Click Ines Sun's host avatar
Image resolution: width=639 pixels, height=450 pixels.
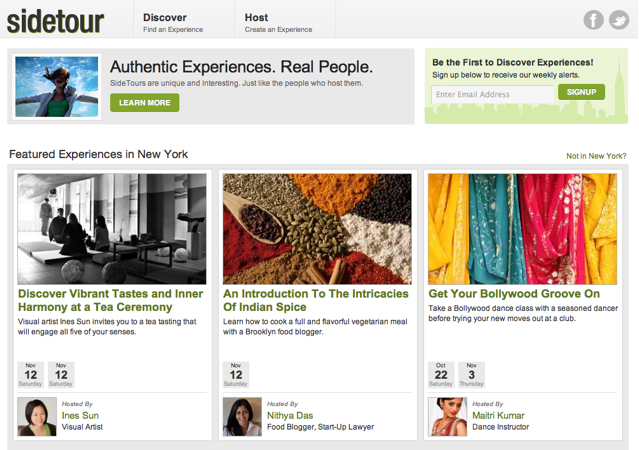[36, 417]
